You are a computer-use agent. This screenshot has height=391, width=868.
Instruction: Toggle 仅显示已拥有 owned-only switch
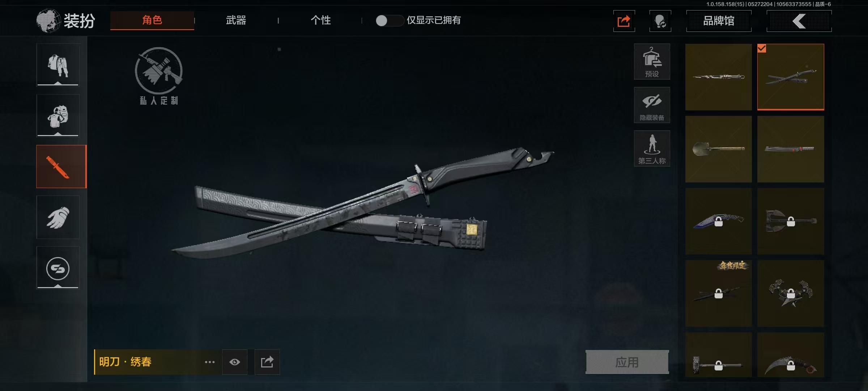tap(390, 21)
